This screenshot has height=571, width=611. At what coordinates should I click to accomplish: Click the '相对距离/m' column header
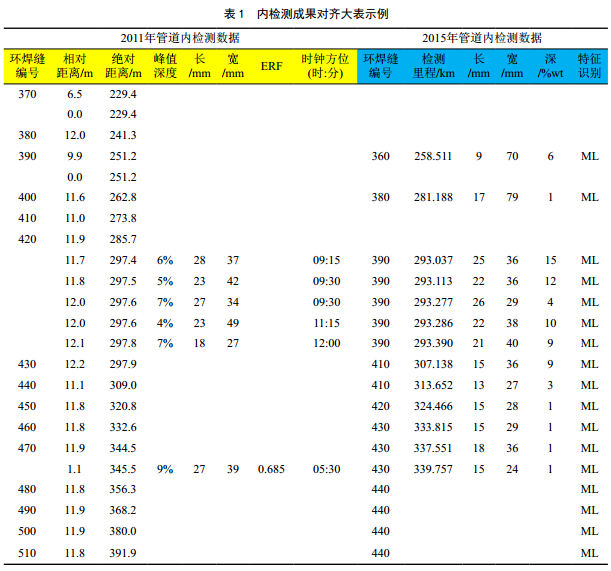[75, 66]
